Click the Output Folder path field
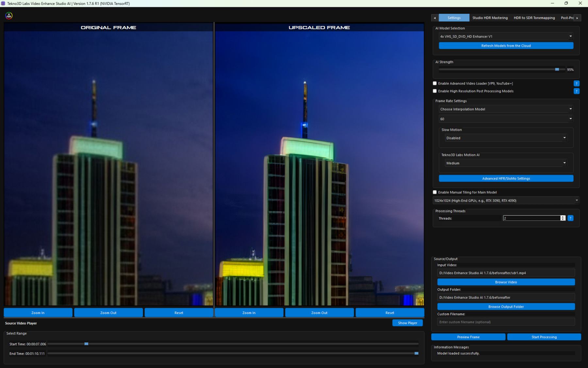The height and width of the screenshot is (368, 588). (506, 297)
